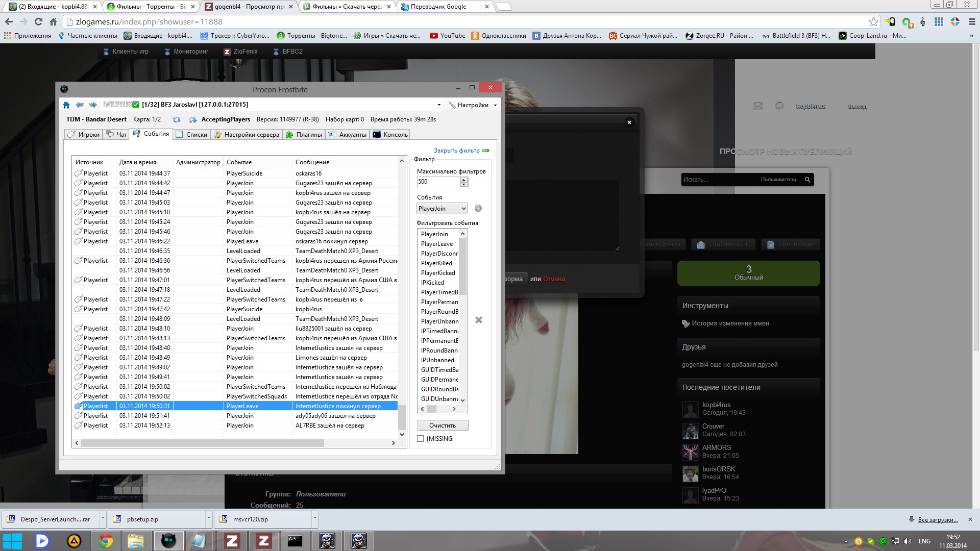Viewport: 980px width, 551px height.
Task: Select PlayerLeave in filter list
Action: coord(437,244)
